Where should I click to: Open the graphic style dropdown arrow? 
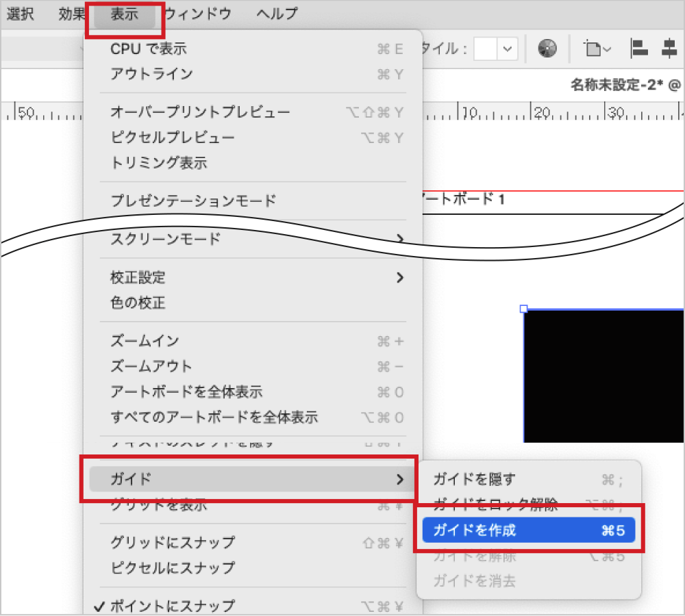508,49
